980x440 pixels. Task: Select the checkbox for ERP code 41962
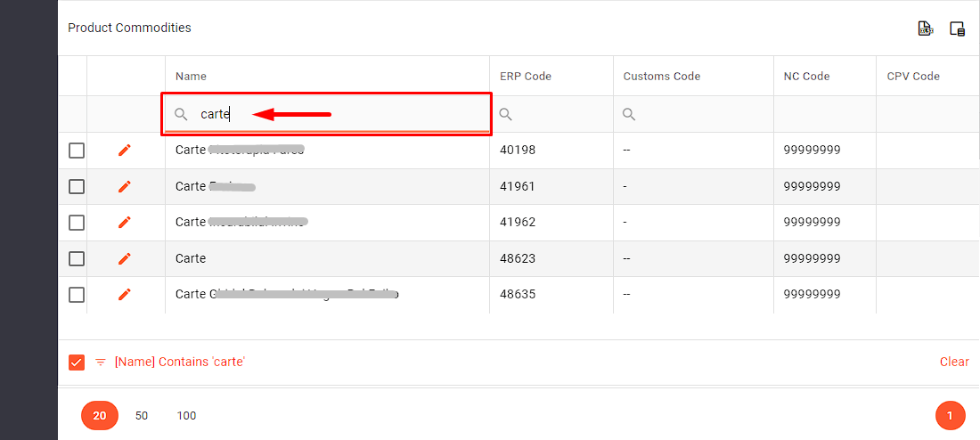(77, 222)
